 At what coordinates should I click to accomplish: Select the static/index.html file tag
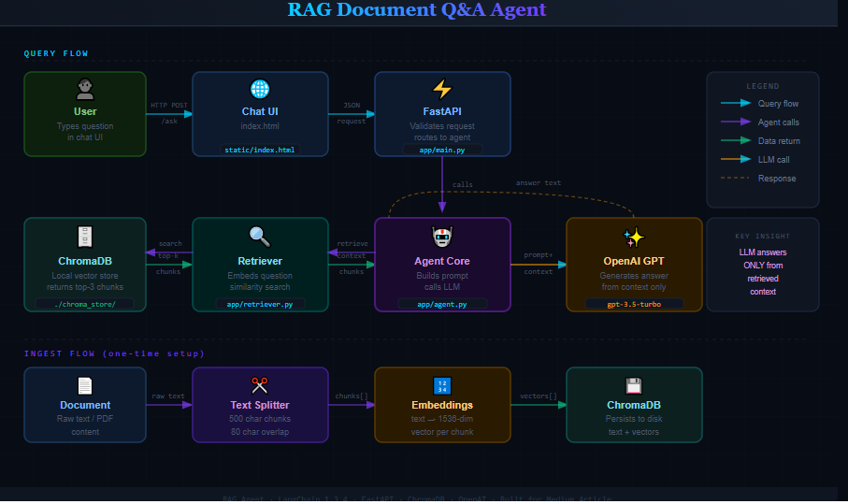(x=260, y=150)
